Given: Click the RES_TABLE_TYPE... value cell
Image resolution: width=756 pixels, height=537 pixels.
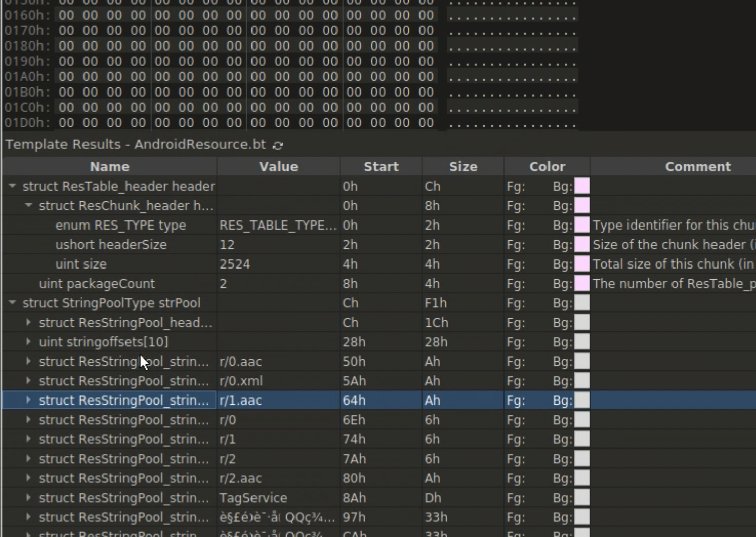Looking at the screenshot, I should coord(278,225).
